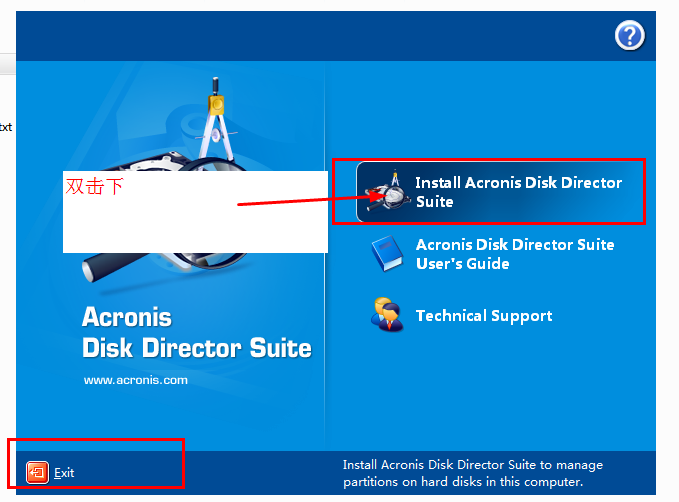Click the large "Acronis" title word
Viewport: 679px width, 502px height.
[127, 317]
